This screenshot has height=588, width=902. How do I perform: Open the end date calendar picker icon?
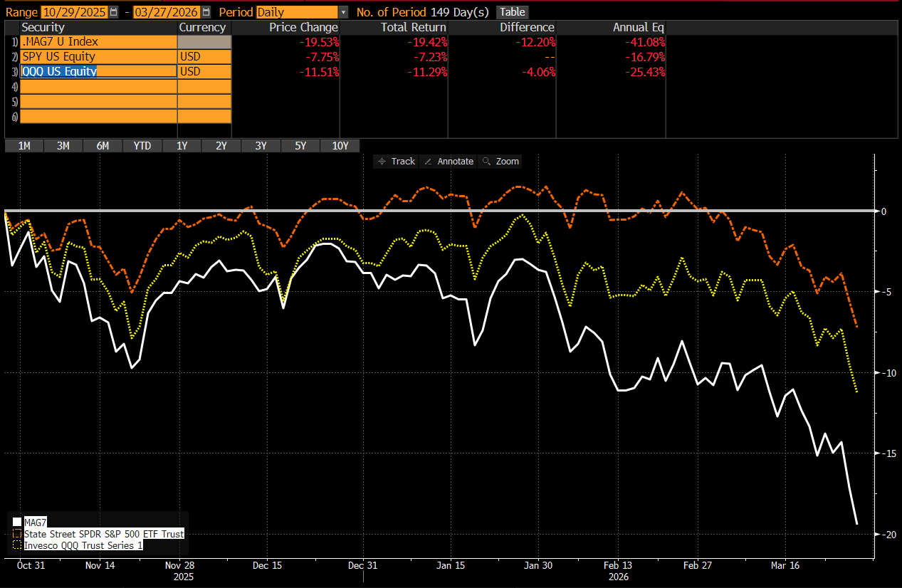coord(206,12)
